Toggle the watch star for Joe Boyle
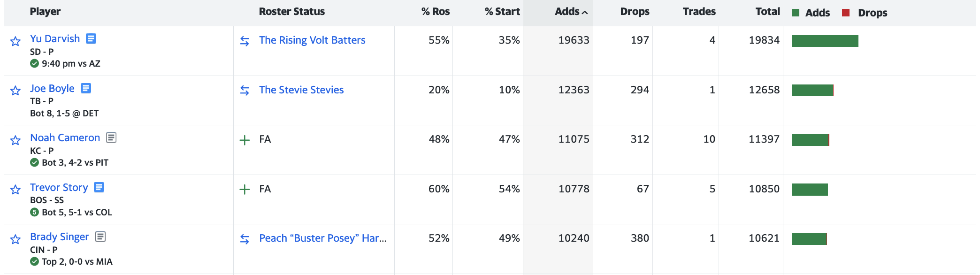Image resolution: width=980 pixels, height=275 pixels. 15,91
